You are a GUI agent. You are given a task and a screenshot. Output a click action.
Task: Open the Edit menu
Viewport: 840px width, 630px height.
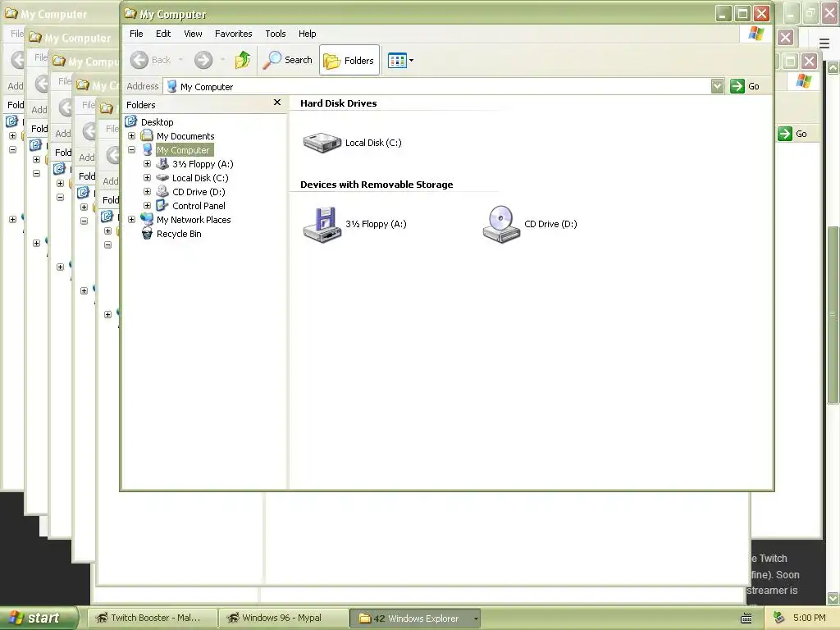click(x=163, y=33)
